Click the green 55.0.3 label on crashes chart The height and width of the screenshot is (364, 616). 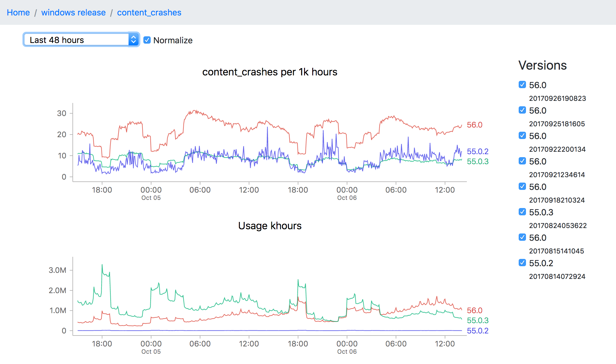pos(477,161)
